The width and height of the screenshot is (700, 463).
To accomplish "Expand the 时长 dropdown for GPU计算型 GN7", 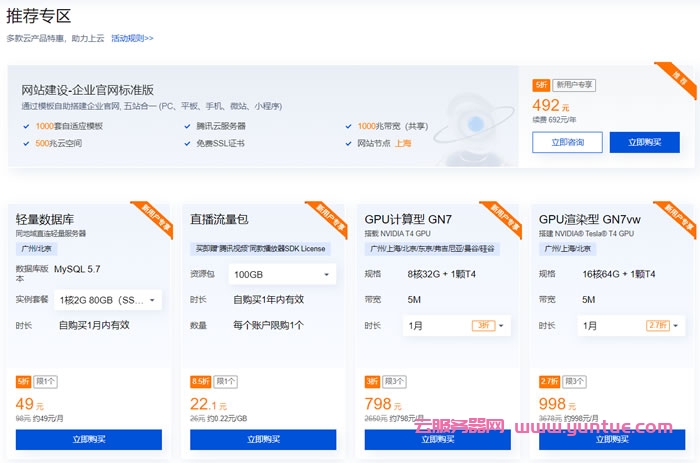I will [457, 325].
